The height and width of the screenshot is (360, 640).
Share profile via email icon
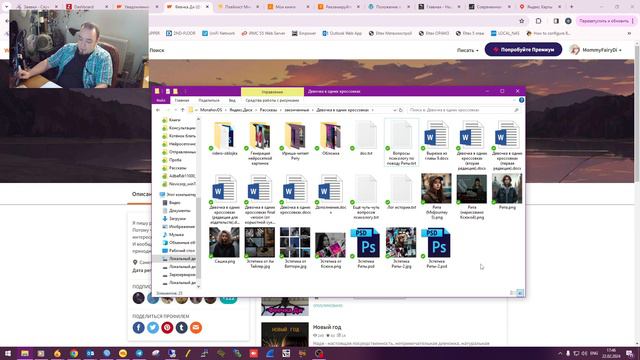point(196,327)
